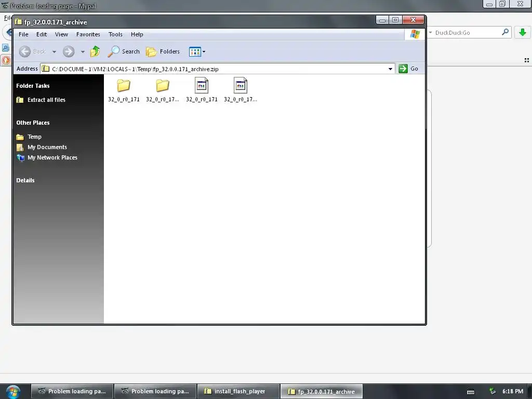Click the network tray icon

coord(493,391)
